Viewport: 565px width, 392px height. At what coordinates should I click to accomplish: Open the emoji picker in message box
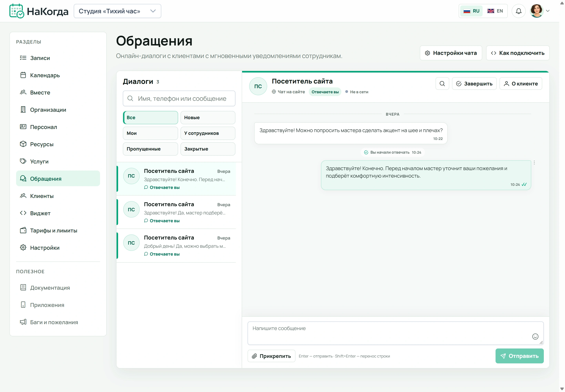pyautogui.click(x=535, y=336)
